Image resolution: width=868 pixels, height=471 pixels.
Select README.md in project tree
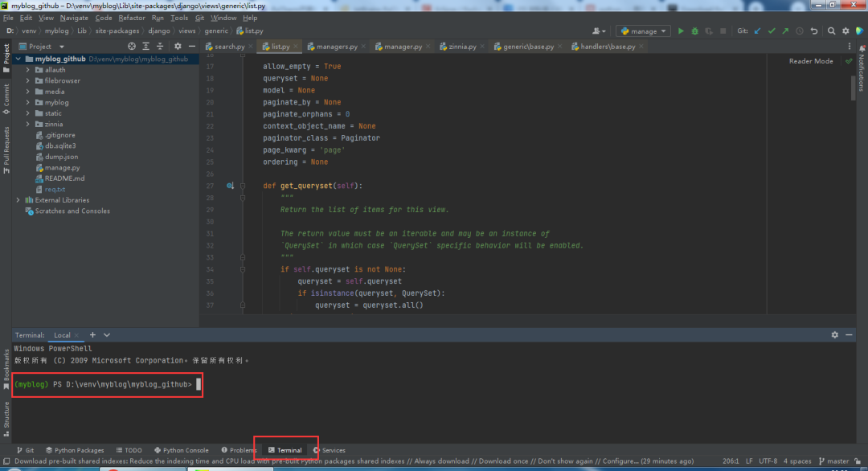(x=64, y=178)
